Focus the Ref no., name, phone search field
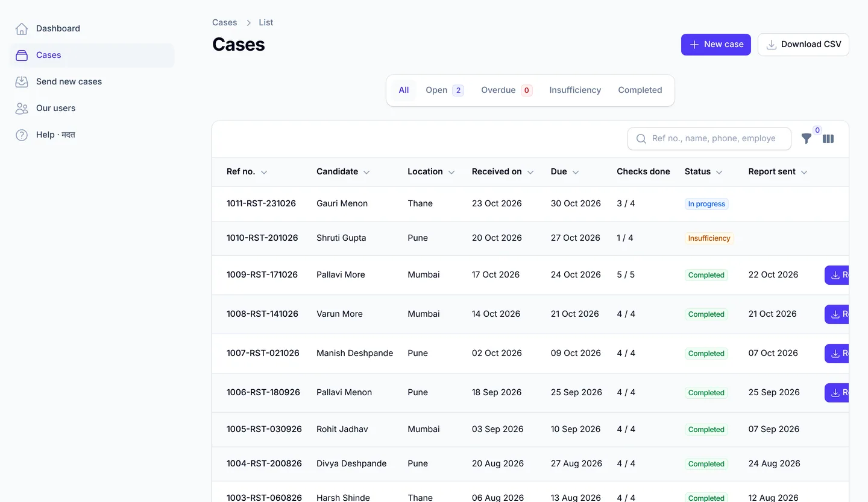 coord(709,139)
